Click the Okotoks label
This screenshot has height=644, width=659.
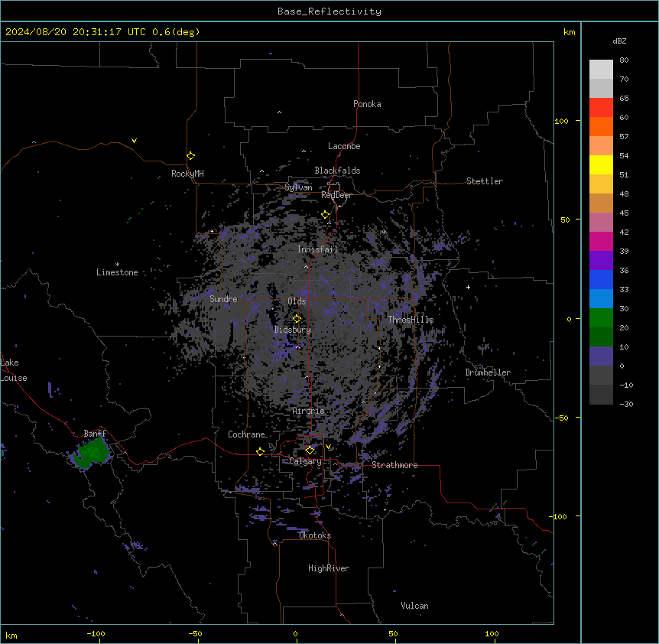coord(315,535)
